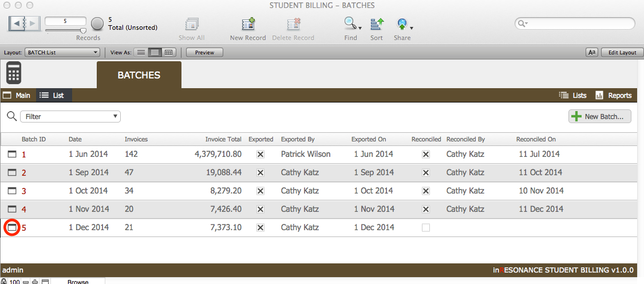Switch to table view icon
Screen dimensions: 644x284
(x=168, y=53)
